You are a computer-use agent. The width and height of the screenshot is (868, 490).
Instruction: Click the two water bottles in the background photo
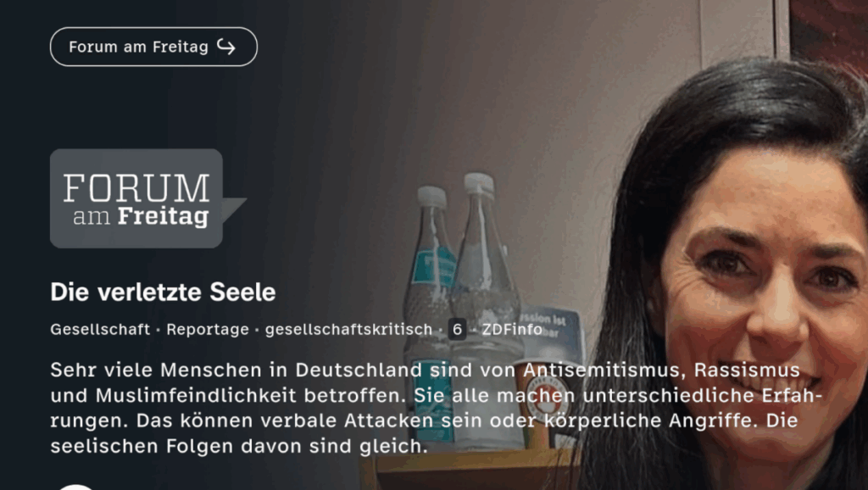(x=462, y=310)
